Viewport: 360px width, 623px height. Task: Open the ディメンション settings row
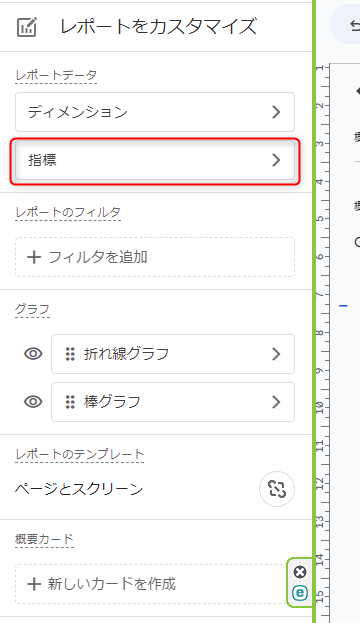(x=155, y=112)
